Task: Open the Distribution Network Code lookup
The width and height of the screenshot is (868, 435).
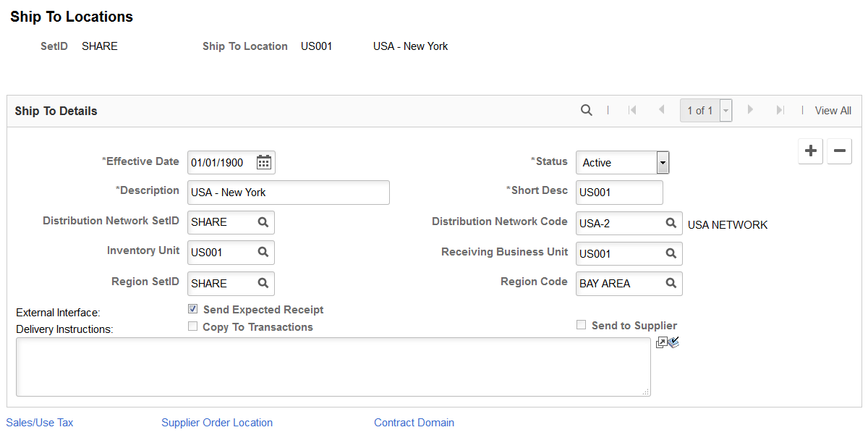Action: tap(671, 223)
